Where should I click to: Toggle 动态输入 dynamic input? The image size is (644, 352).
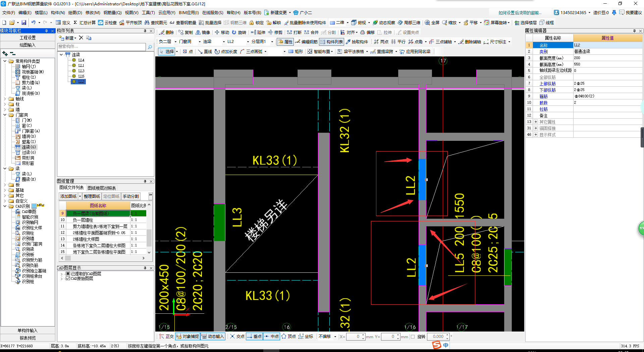coord(212,336)
